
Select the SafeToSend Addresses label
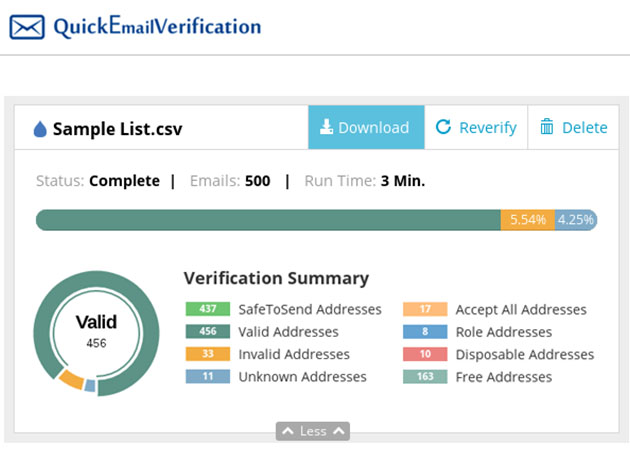tap(310, 309)
